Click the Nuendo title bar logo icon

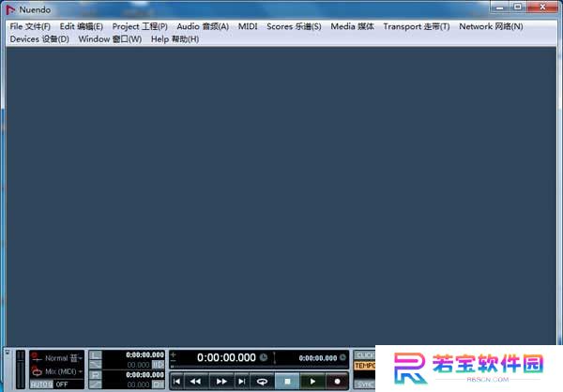pyautogui.click(x=10, y=9)
